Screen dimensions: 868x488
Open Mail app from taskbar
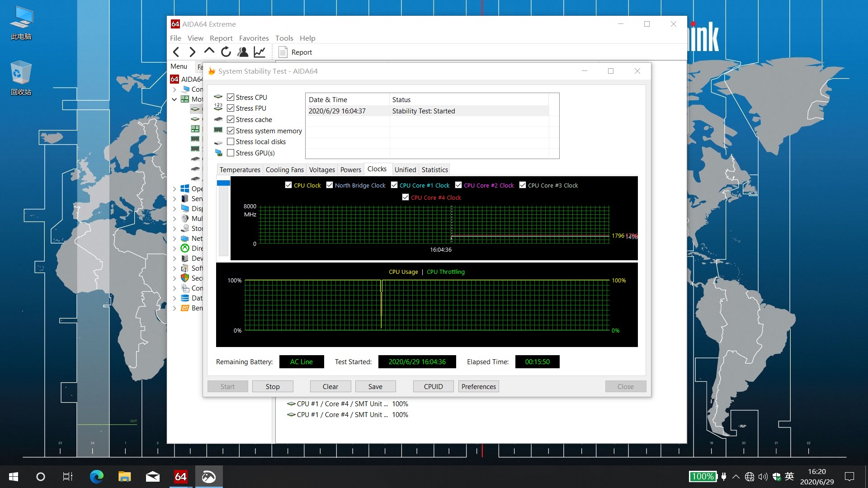(x=152, y=477)
